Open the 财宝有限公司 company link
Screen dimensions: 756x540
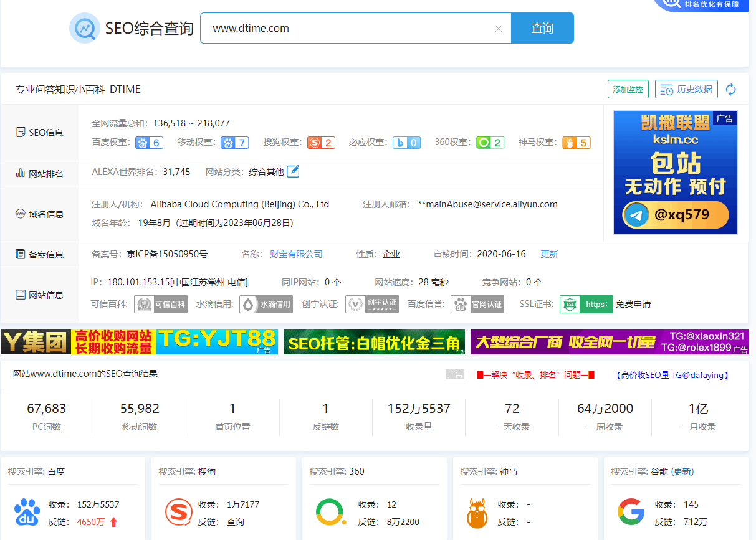click(297, 254)
